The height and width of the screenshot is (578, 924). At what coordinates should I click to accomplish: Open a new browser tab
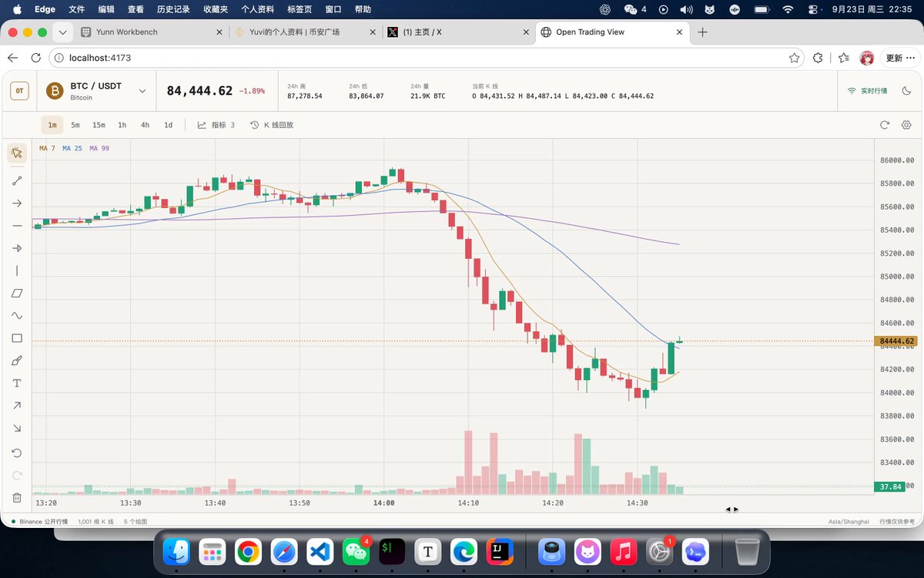pyautogui.click(x=702, y=32)
